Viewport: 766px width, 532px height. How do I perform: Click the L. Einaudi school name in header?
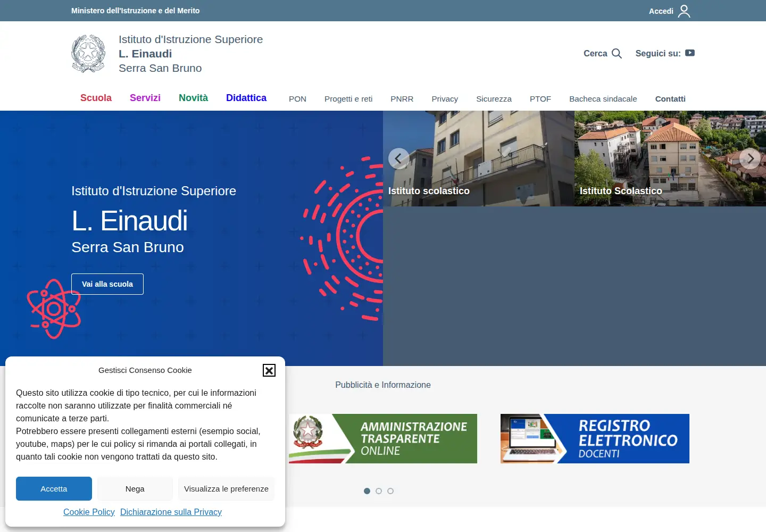click(x=145, y=54)
